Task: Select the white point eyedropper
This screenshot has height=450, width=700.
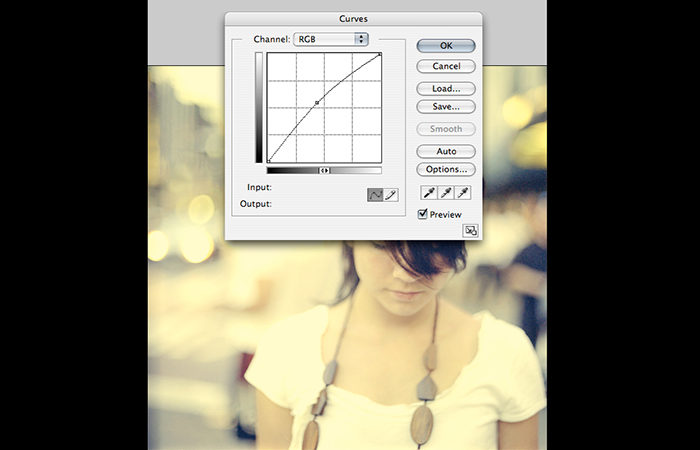Action: coord(463,193)
